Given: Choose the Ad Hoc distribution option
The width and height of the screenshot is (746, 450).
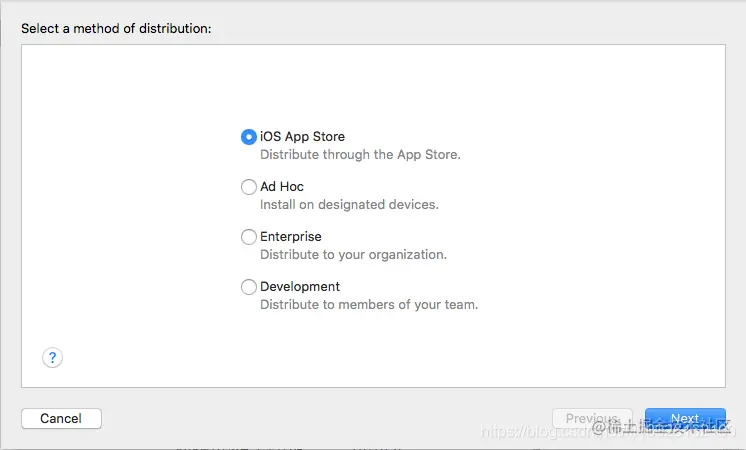Looking at the screenshot, I should [249, 187].
